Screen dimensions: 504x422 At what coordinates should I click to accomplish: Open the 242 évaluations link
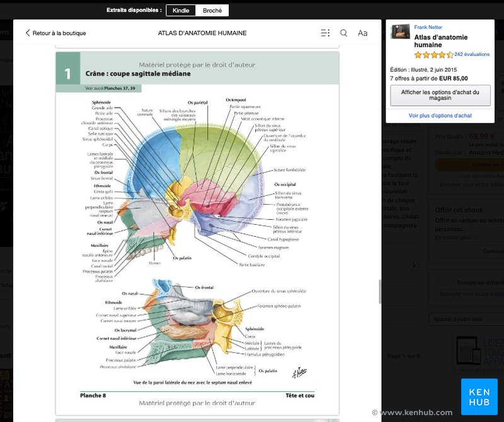(472, 54)
